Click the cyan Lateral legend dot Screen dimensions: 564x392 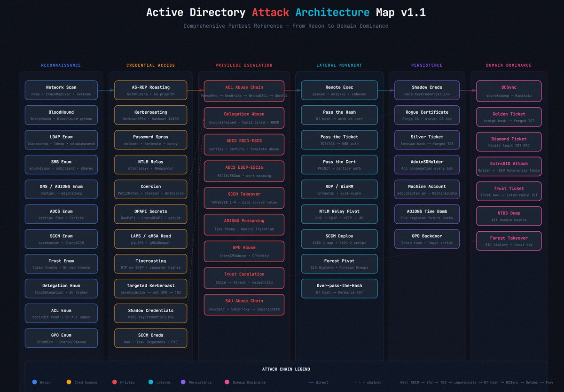[x=151, y=382]
